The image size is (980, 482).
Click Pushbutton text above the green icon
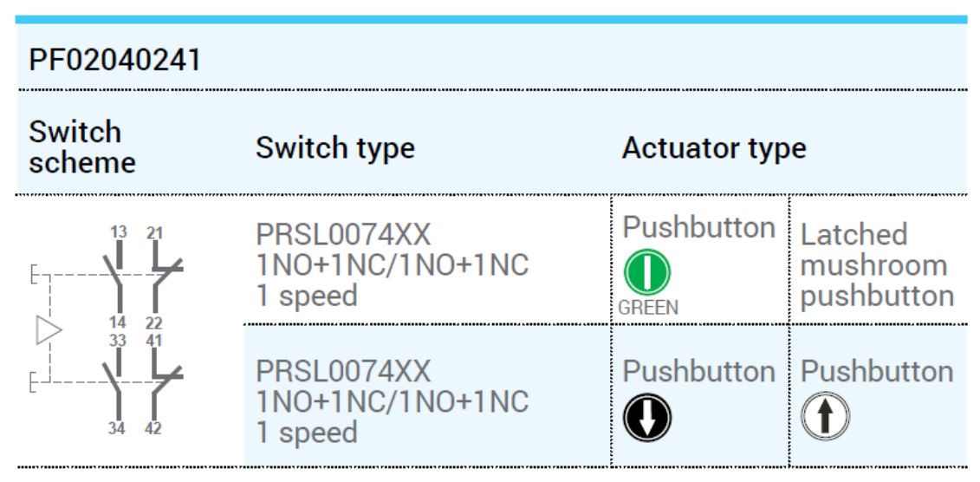pos(698,227)
